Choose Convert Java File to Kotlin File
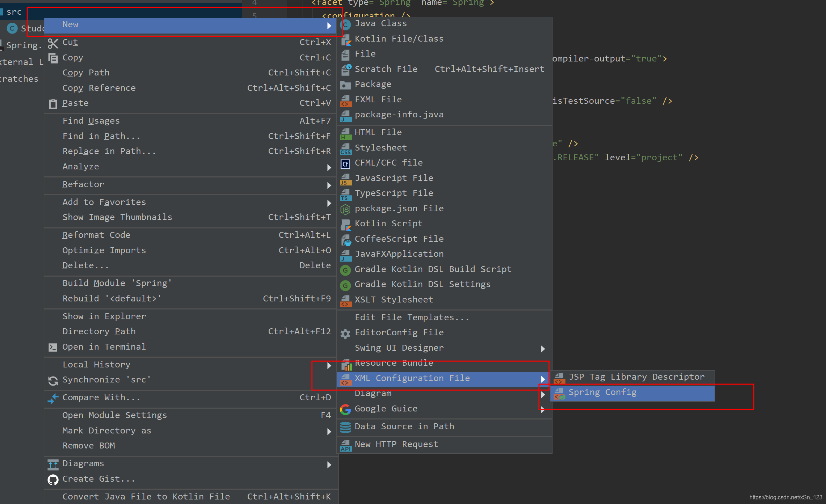The height and width of the screenshot is (504, 826). [191, 496]
